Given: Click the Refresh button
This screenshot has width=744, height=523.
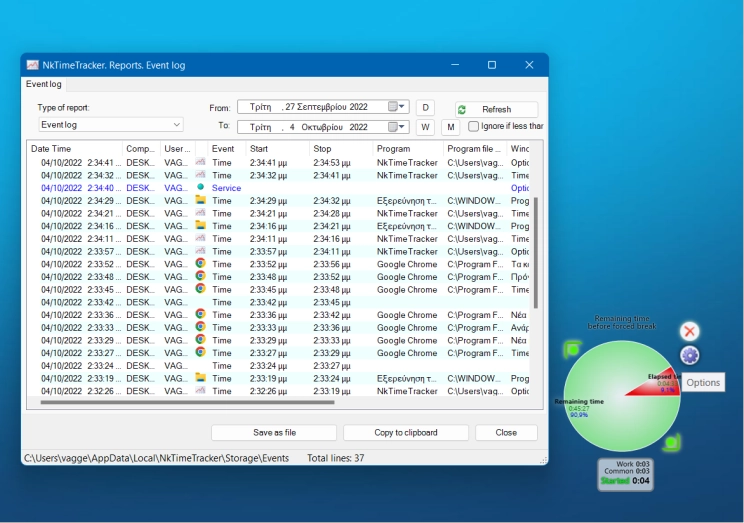Looking at the screenshot, I should [496, 110].
